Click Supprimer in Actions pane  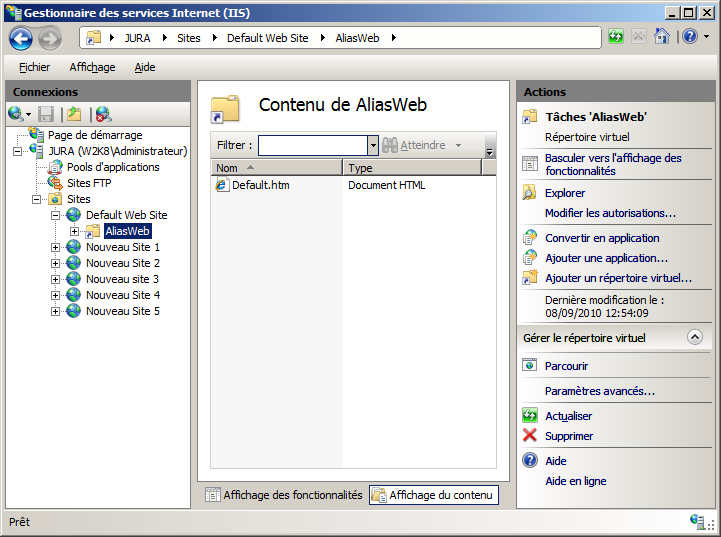pyautogui.click(x=568, y=436)
